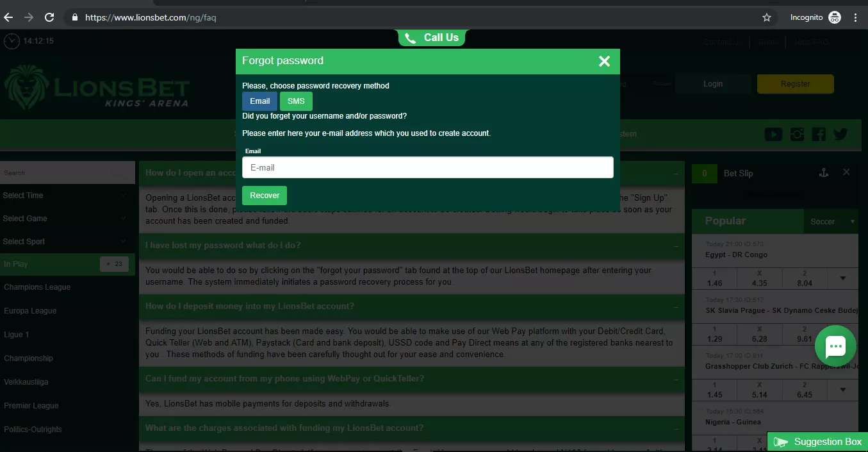This screenshot has width=868, height=452.
Task: Open the Facebook social icon
Action: (818, 134)
